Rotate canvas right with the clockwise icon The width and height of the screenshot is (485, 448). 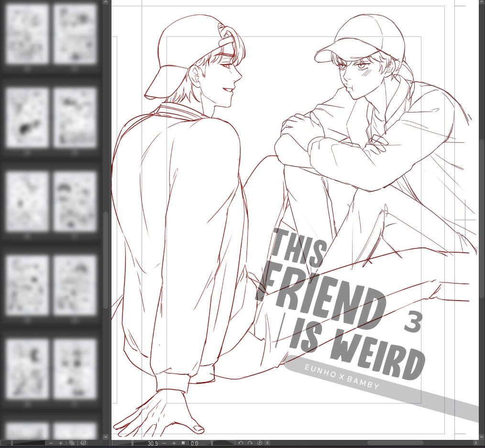[x=250, y=443]
